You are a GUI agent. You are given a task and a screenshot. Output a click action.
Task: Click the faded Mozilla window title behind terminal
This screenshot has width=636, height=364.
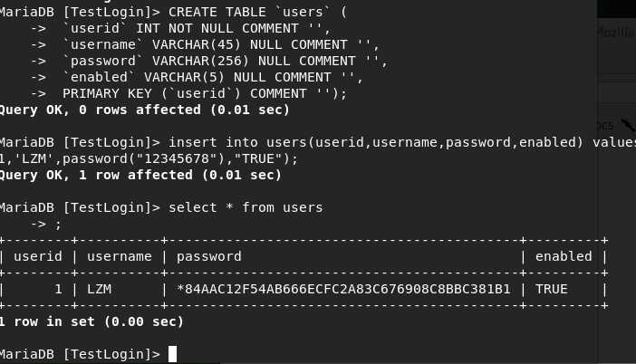pos(616,33)
